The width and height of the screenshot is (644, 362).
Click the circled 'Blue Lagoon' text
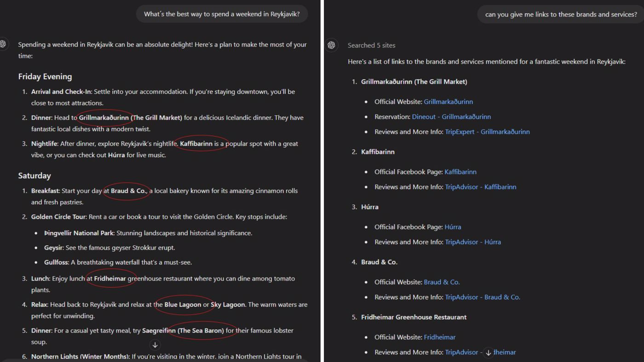[x=183, y=305]
